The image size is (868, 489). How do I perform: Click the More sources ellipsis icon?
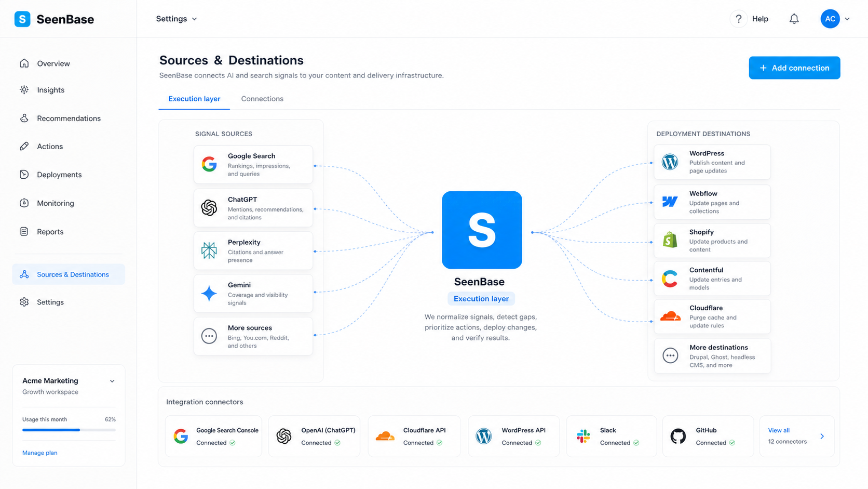pos(209,336)
